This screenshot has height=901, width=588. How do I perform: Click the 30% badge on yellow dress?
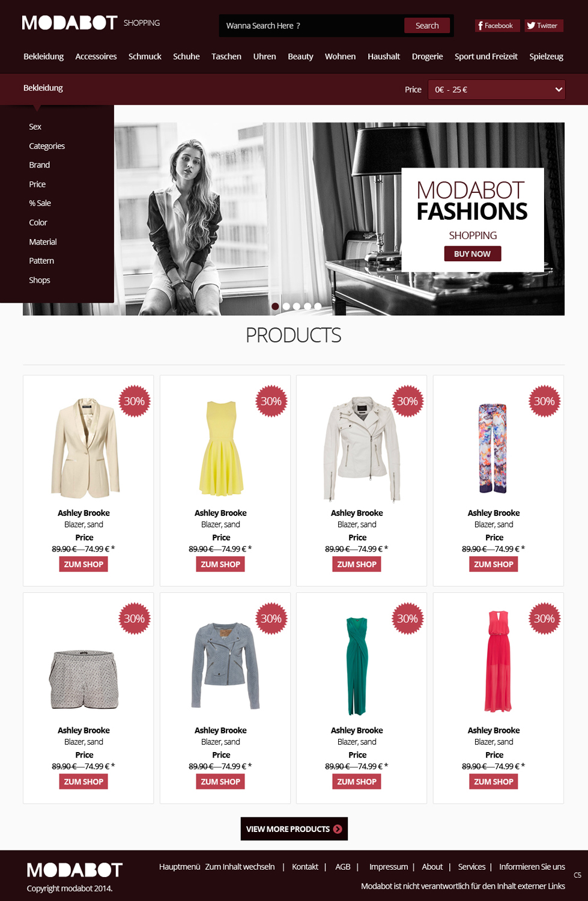tap(271, 401)
